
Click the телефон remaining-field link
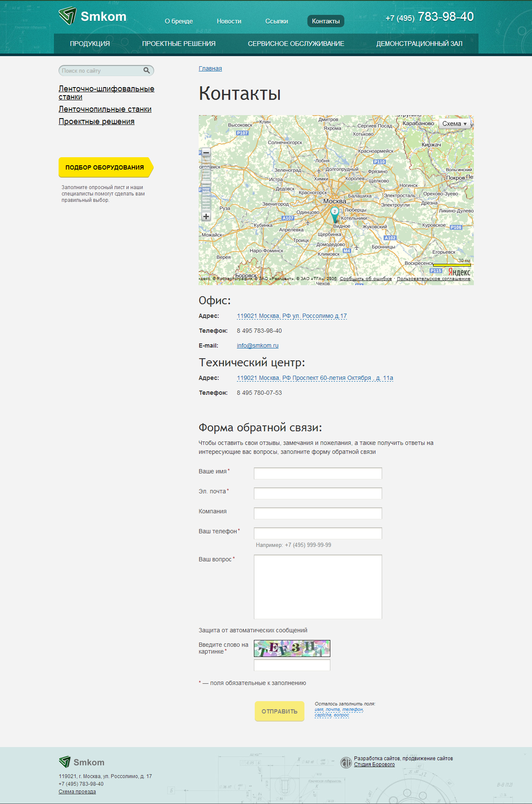(x=353, y=709)
